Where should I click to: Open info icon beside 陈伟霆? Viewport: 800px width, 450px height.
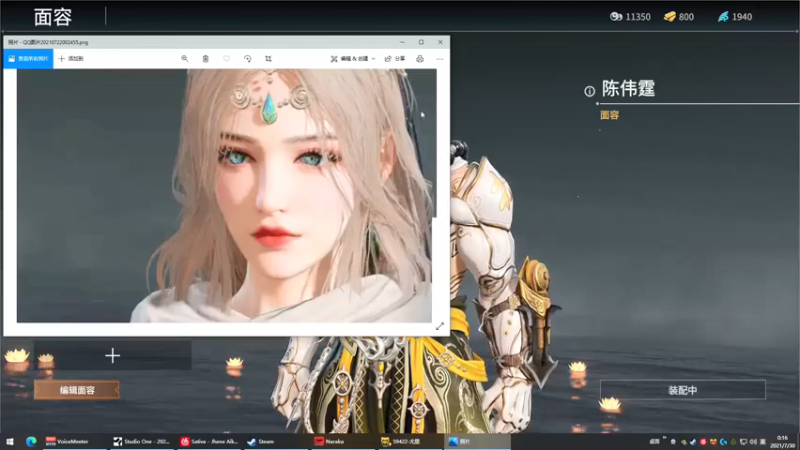click(589, 91)
